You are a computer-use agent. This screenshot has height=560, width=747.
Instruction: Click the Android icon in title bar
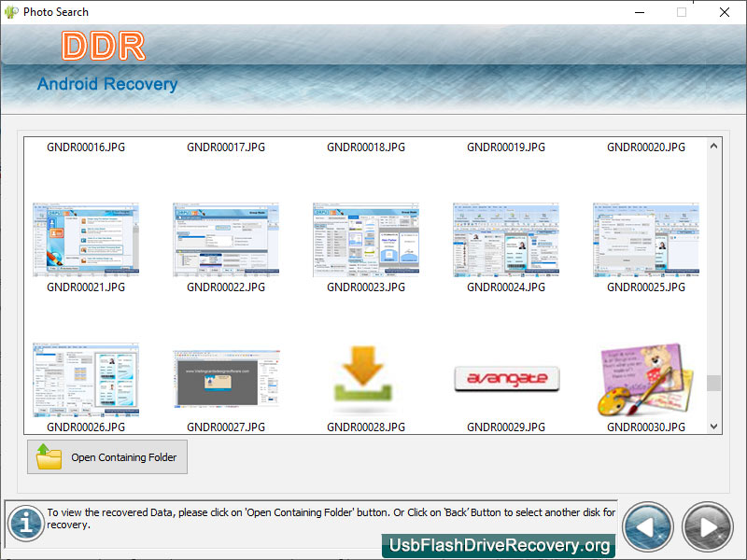point(11,12)
